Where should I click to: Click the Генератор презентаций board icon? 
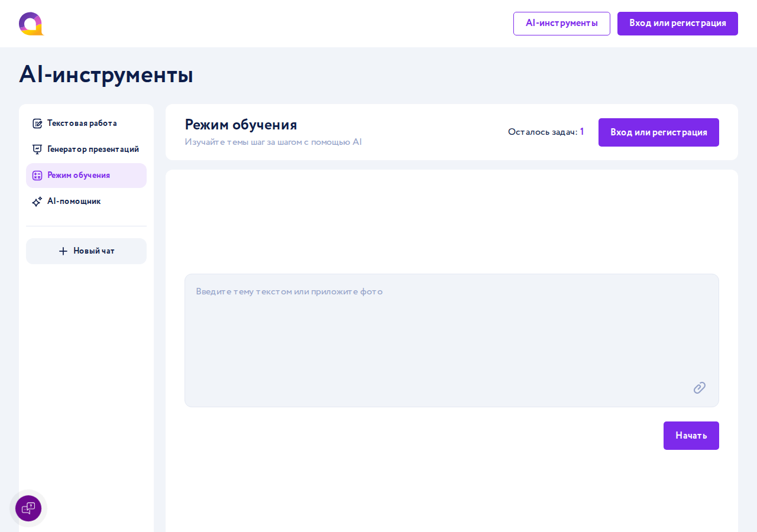[x=37, y=150]
